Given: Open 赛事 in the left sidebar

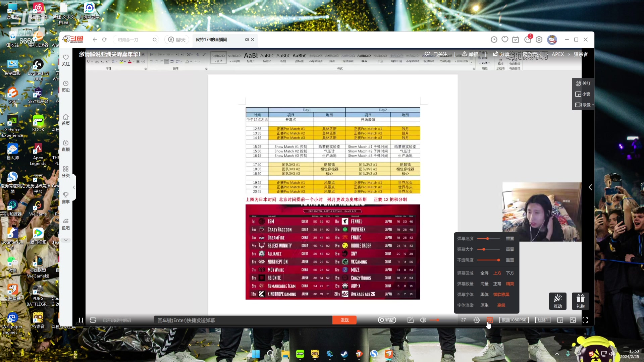Looking at the screenshot, I should pos(66,198).
